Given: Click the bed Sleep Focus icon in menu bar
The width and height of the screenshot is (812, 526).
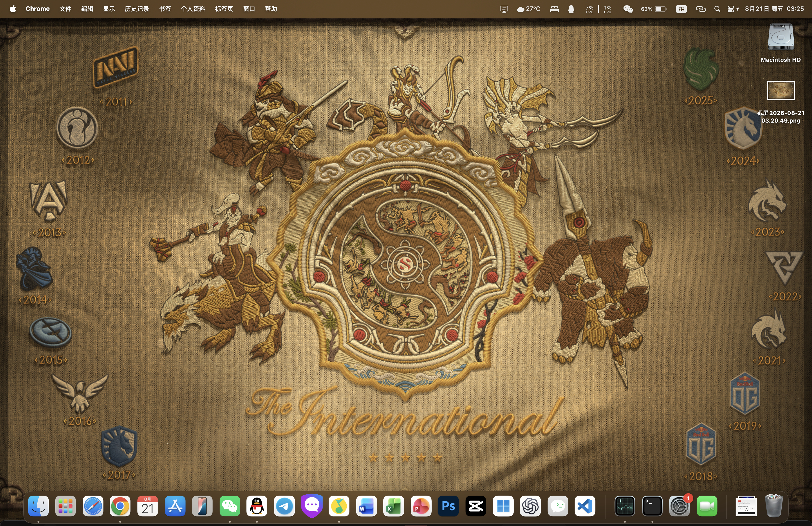Looking at the screenshot, I should [554, 9].
